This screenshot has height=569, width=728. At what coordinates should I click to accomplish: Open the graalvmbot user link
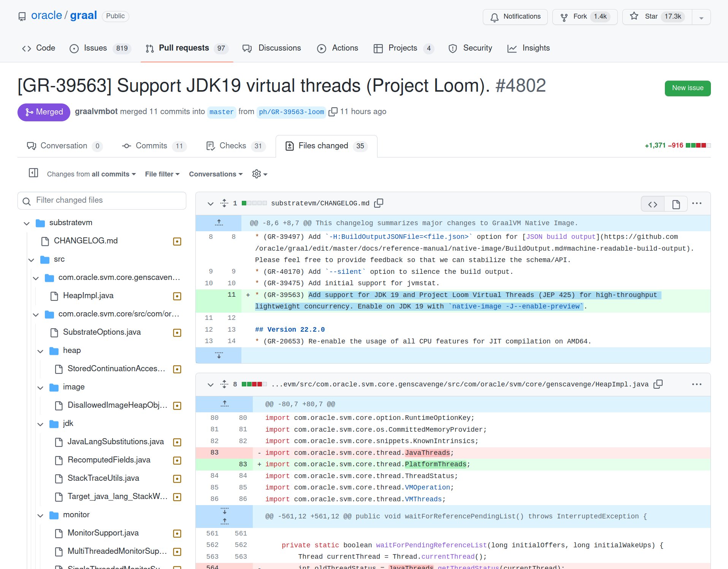click(x=96, y=111)
